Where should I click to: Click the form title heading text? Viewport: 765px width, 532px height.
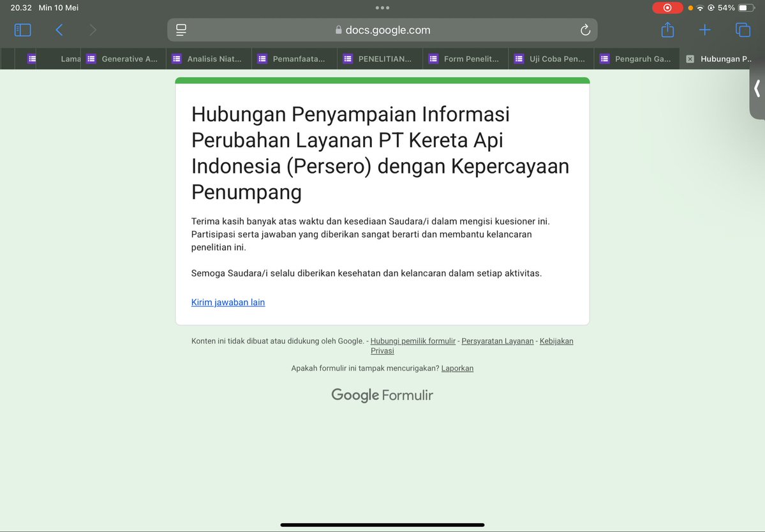(x=380, y=153)
